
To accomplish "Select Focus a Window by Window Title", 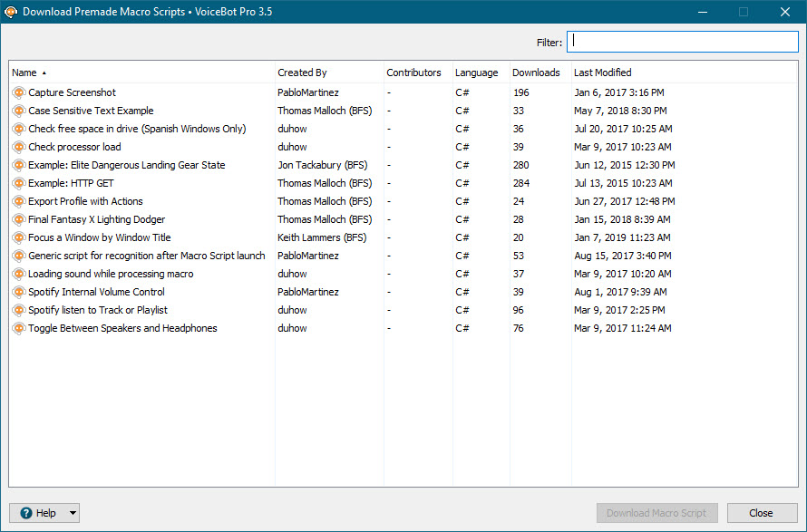I will (100, 237).
